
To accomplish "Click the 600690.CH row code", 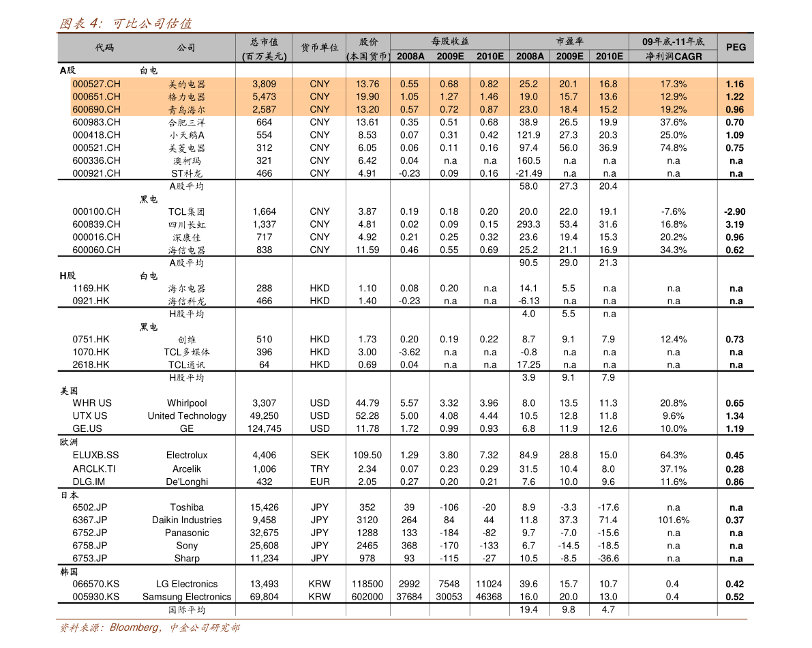I will [96, 109].
